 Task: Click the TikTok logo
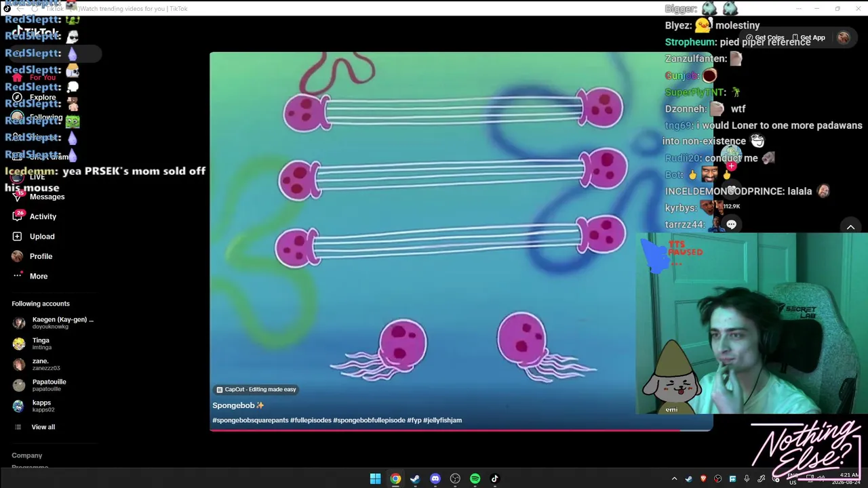point(35,32)
